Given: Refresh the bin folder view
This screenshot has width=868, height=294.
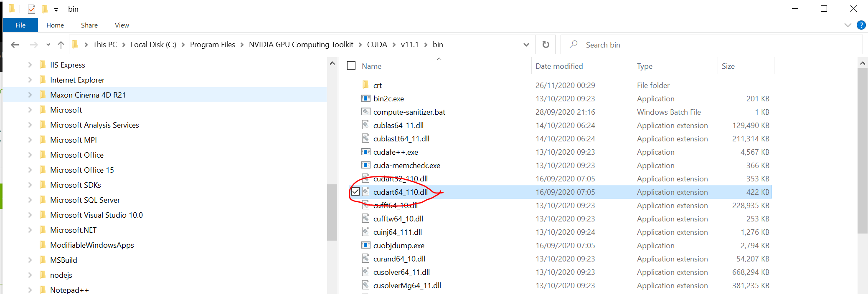Looking at the screenshot, I should point(546,45).
